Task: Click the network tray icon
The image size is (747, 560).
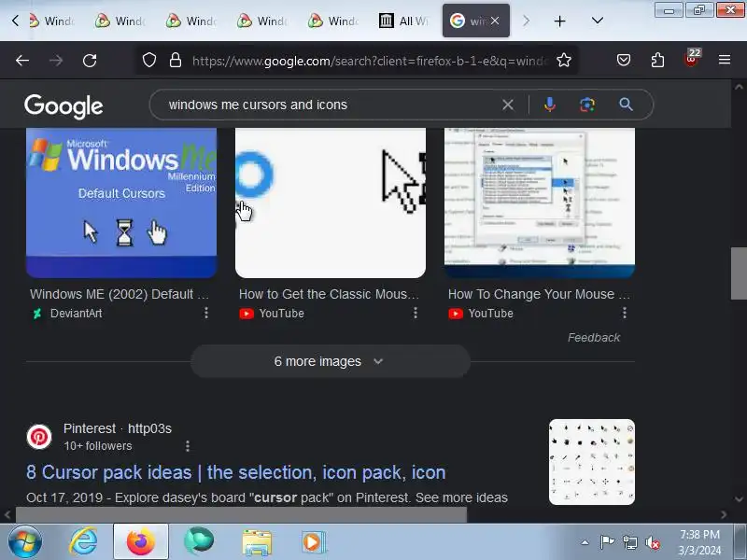Action: pyautogui.click(x=629, y=542)
